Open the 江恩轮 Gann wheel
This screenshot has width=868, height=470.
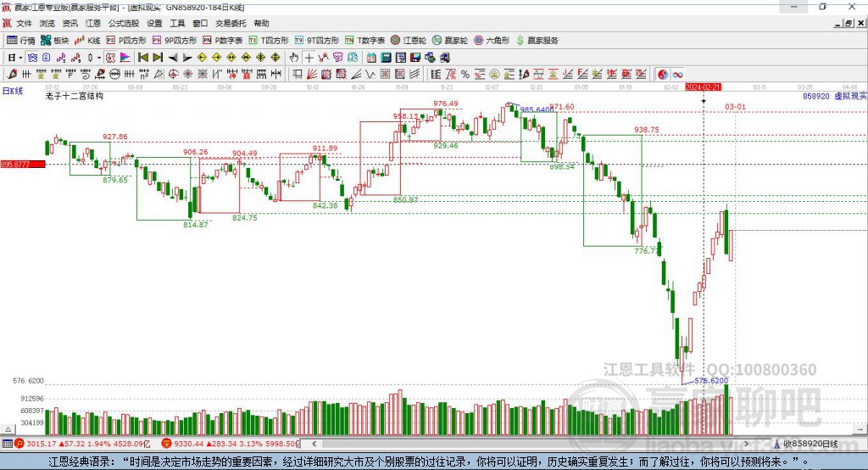click(409, 41)
